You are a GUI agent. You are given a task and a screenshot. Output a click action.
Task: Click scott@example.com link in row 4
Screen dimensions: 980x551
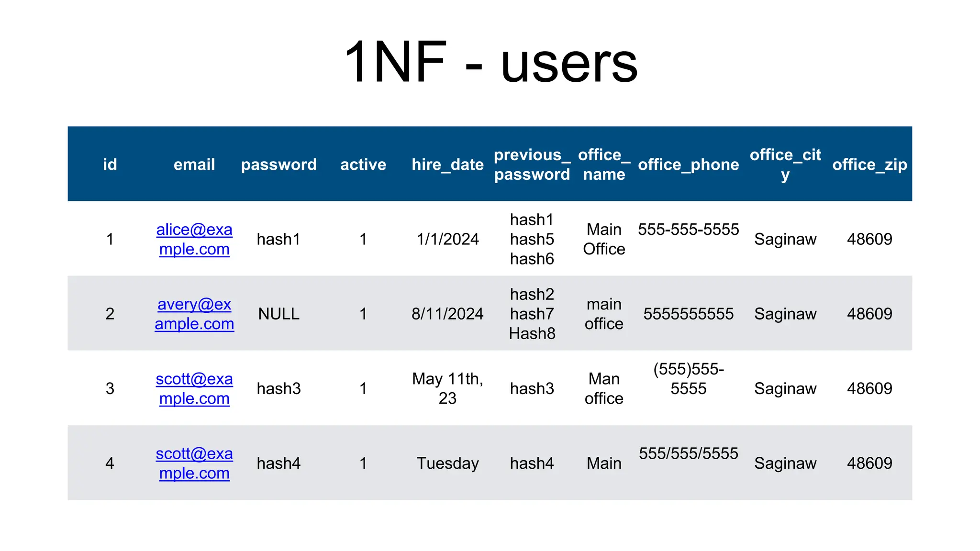coord(194,463)
